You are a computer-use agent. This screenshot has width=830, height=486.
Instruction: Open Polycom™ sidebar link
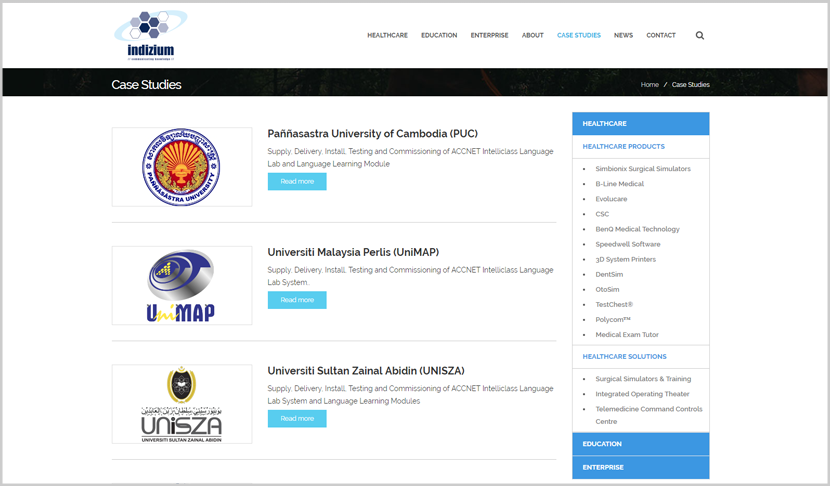(x=613, y=320)
